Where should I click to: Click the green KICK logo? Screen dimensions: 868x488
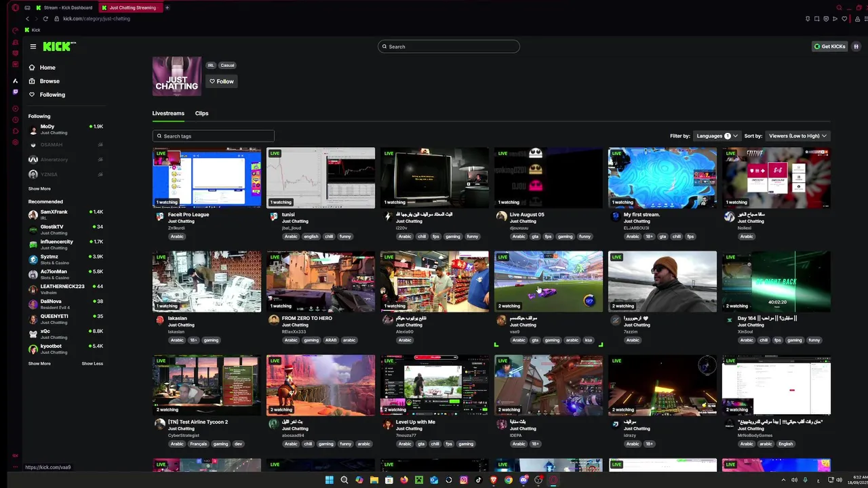[x=59, y=46]
